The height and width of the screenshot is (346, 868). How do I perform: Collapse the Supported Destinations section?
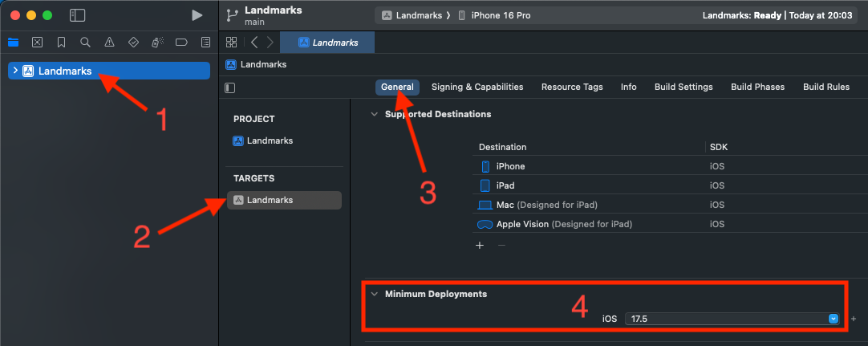click(374, 114)
